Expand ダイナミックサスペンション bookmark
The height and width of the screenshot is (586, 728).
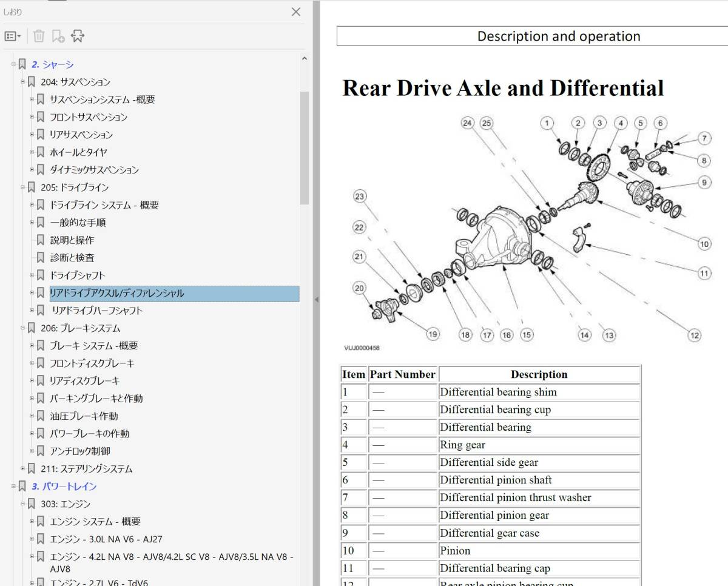tap(32, 169)
